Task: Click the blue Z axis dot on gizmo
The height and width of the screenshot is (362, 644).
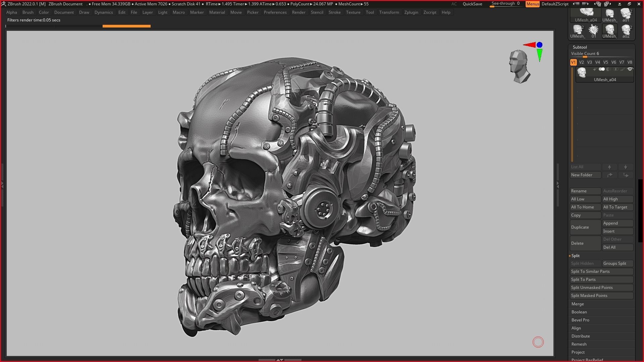Action: click(539, 45)
